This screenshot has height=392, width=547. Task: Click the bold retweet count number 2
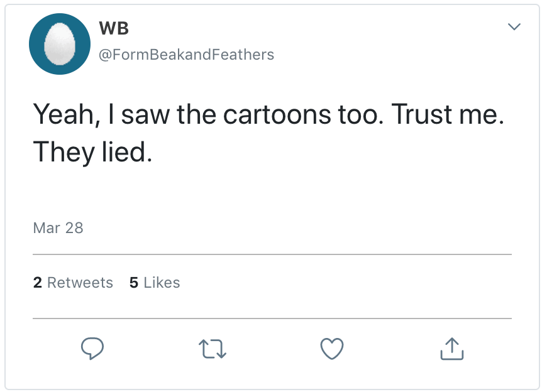coord(37,283)
